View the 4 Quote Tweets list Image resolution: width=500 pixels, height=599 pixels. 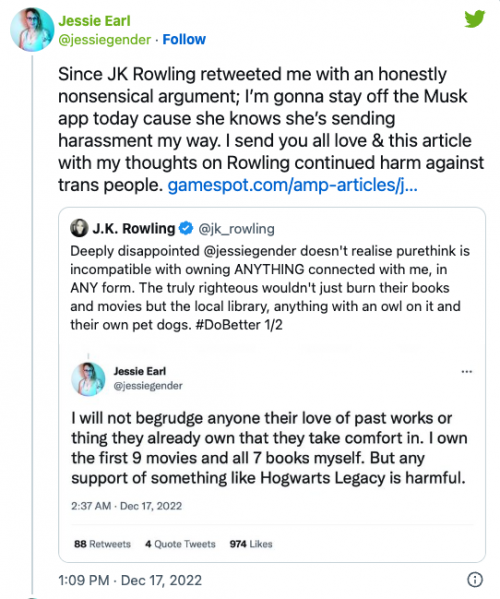[180, 544]
